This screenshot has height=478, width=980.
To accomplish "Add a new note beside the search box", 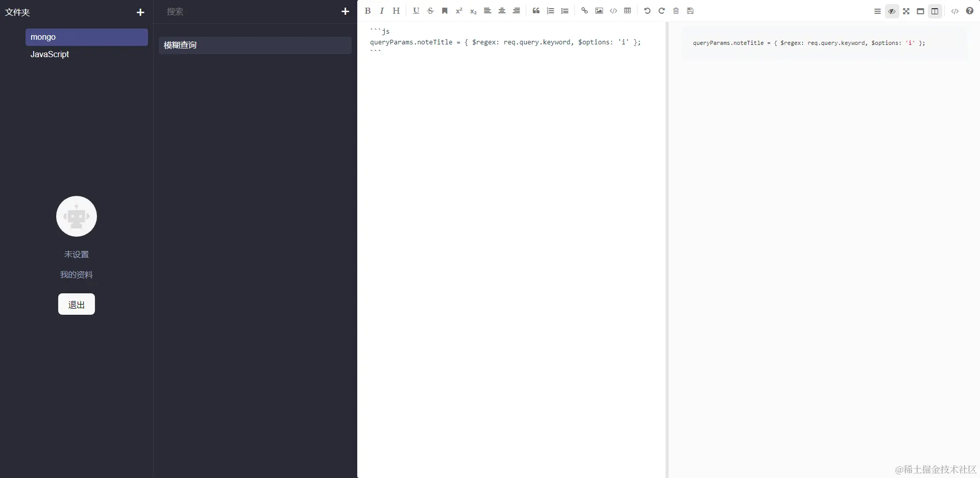I will 345,11.
